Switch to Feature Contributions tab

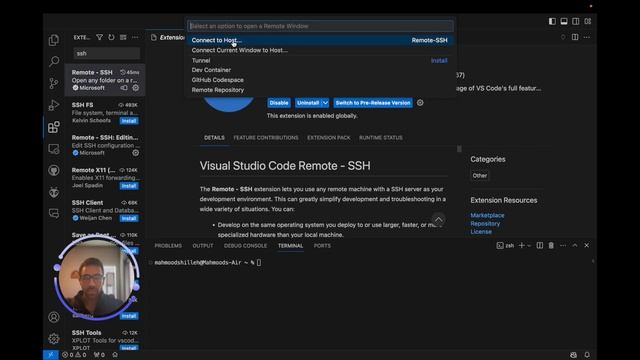[266, 138]
